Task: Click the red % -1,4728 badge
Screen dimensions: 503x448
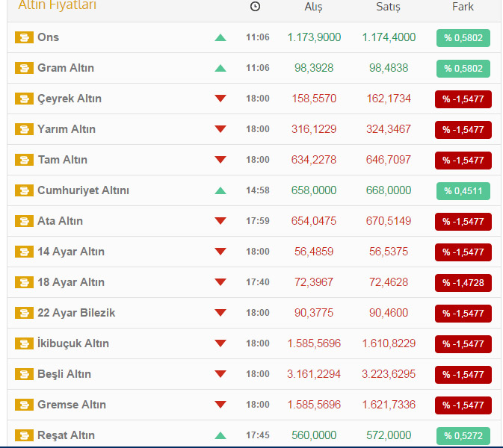Action: (x=463, y=283)
